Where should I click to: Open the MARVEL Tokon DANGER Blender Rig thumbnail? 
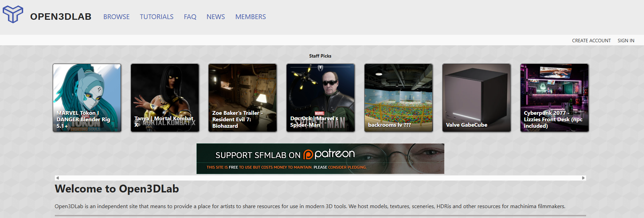(x=87, y=98)
